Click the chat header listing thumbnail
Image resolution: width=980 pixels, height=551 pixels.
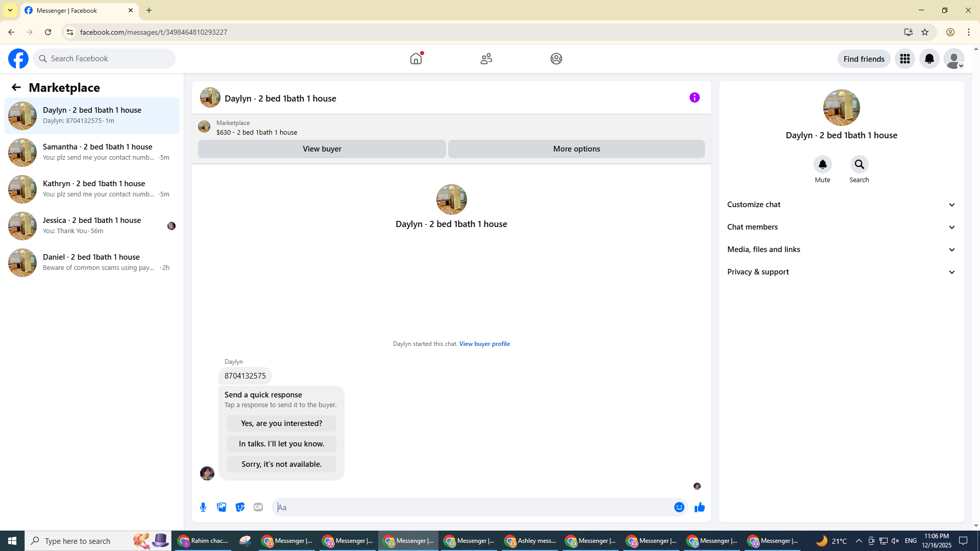pyautogui.click(x=210, y=97)
